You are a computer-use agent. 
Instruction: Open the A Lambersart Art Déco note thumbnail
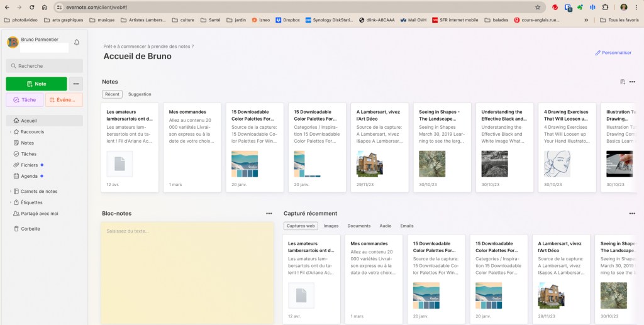pos(370,164)
